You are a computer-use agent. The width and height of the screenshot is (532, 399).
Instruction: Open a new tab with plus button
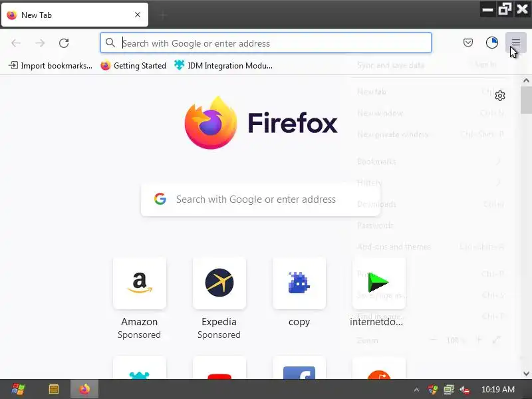pyautogui.click(x=163, y=15)
